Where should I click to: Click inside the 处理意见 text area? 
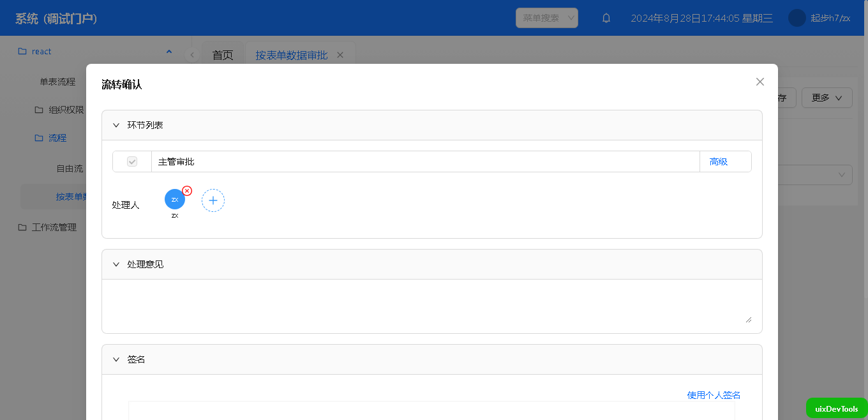coord(432,306)
